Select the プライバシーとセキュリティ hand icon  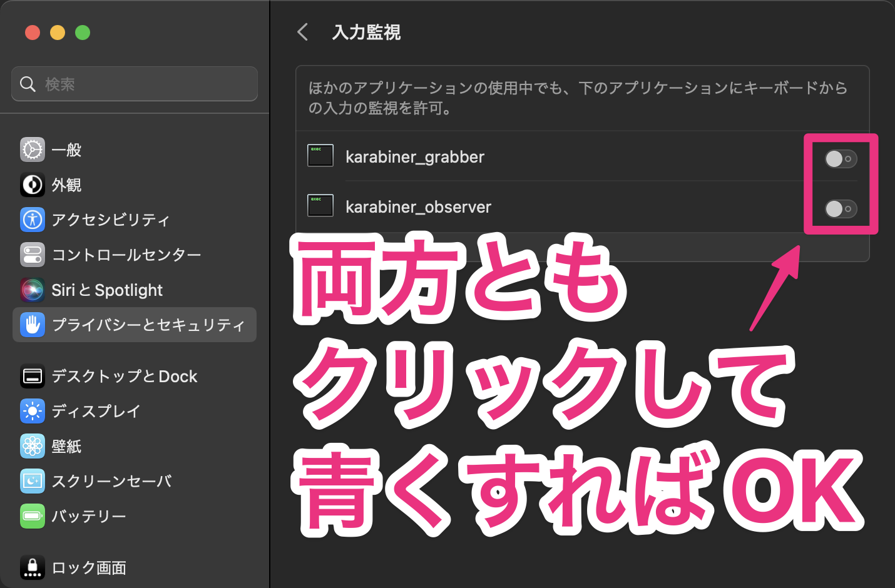tap(32, 325)
